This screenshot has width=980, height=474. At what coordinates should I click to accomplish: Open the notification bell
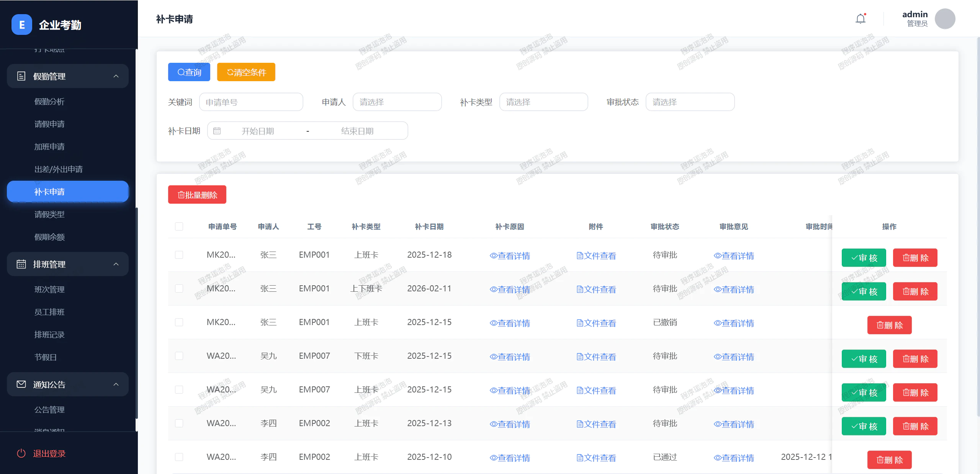pyautogui.click(x=861, y=19)
